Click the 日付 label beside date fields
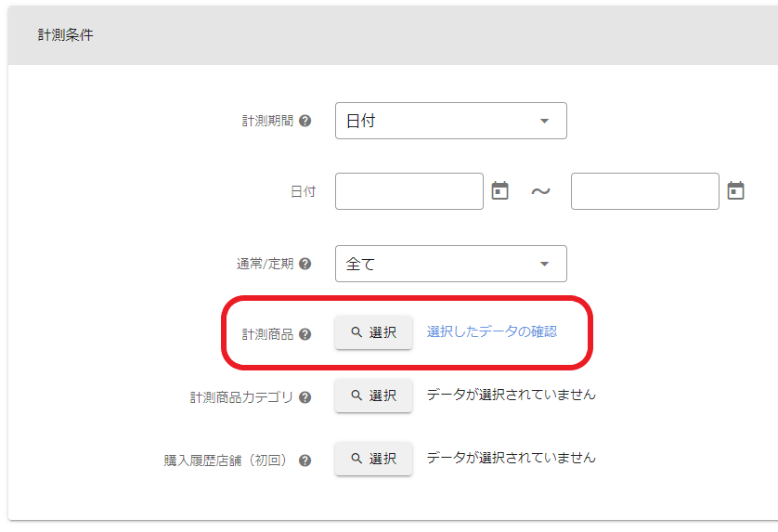 [303, 192]
